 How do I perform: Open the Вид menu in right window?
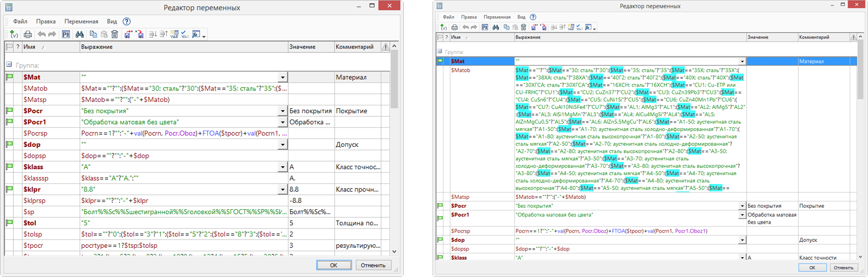pos(521,17)
